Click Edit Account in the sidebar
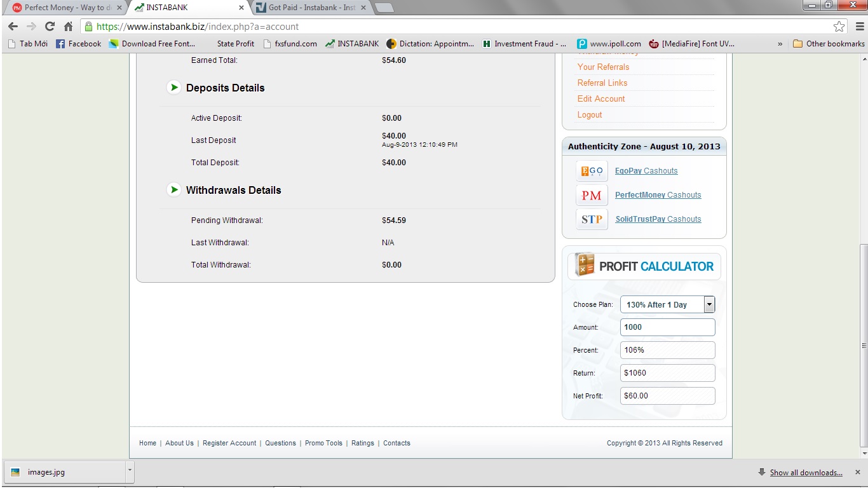Image resolution: width=868 pixels, height=488 pixels. (601, 98)
